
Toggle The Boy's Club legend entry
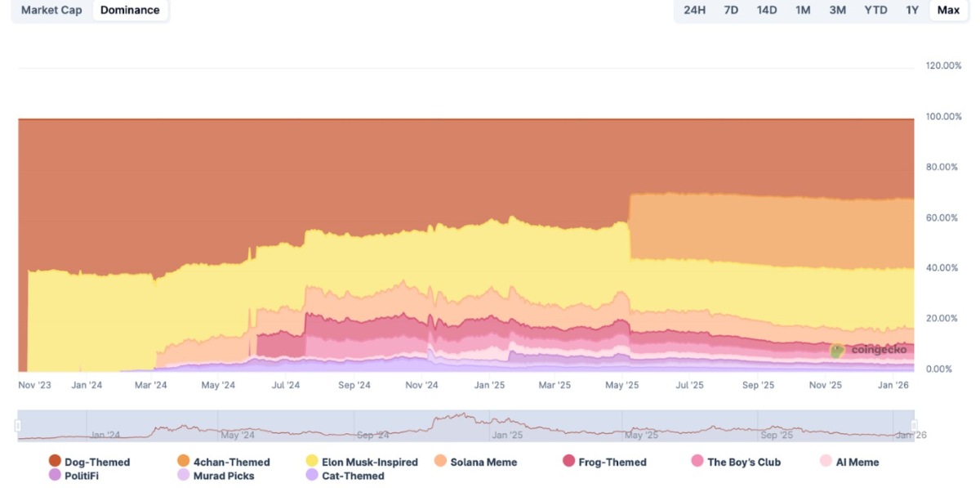click(736, 462)
